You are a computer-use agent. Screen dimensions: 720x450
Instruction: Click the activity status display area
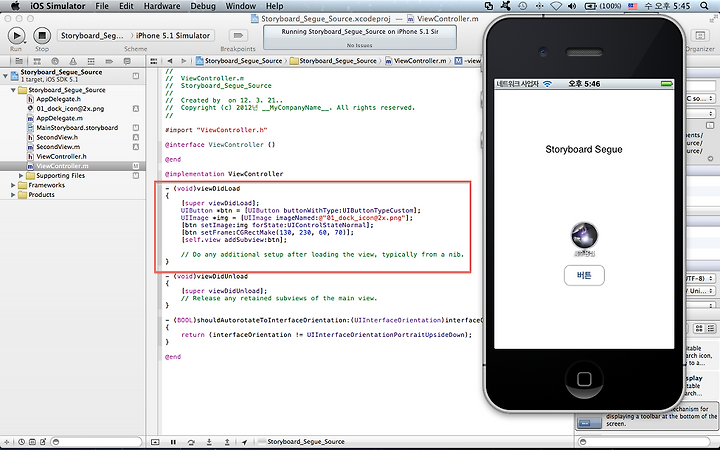tap(360, 37)
